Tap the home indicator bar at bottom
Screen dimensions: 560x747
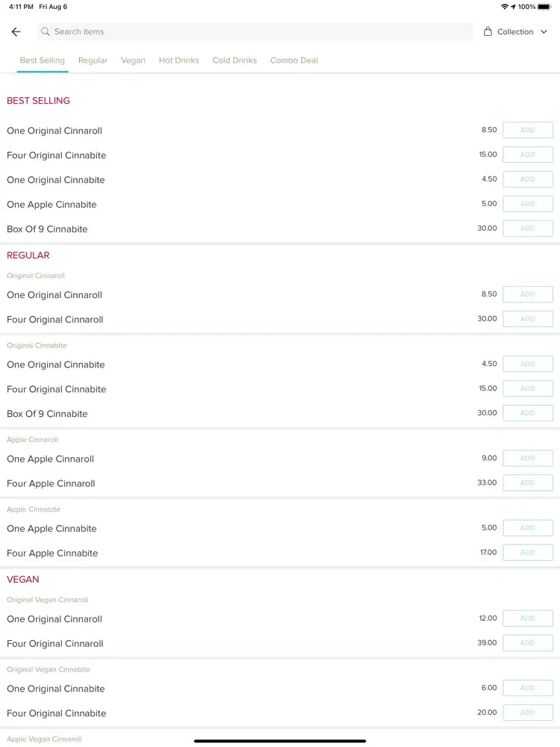click(x=280, y=741)
